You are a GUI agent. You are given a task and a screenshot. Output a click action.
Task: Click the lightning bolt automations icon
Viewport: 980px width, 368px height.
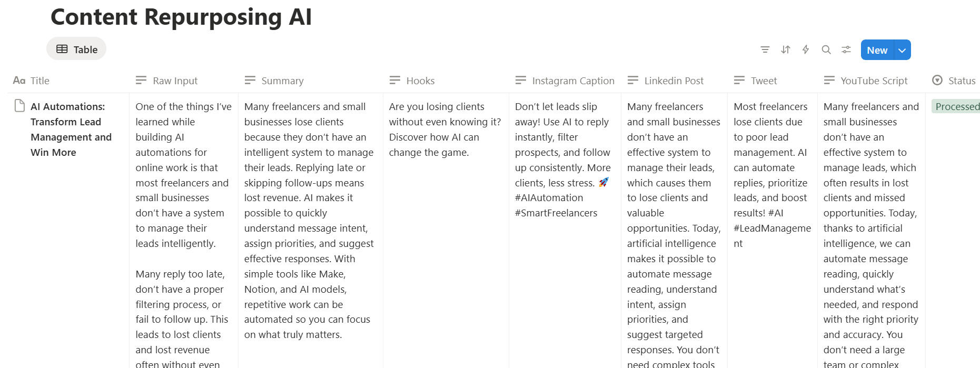(806, 49)
